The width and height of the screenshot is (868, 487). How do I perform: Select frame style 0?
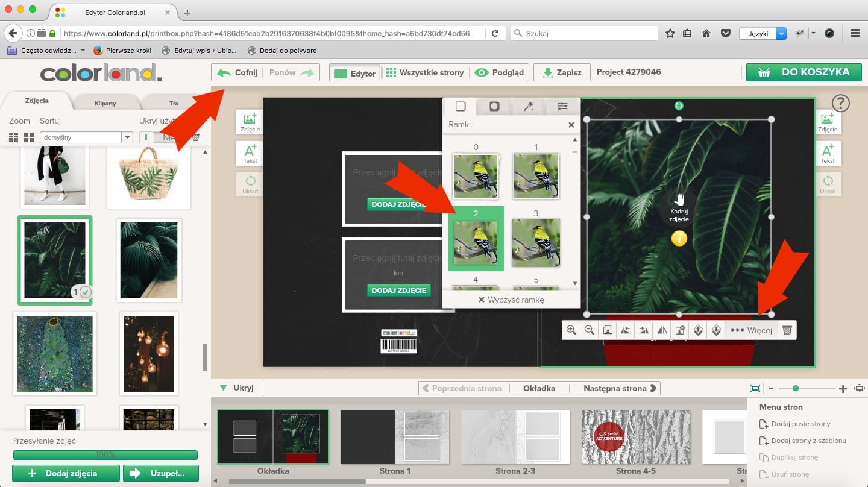click(x=476, y=176)
